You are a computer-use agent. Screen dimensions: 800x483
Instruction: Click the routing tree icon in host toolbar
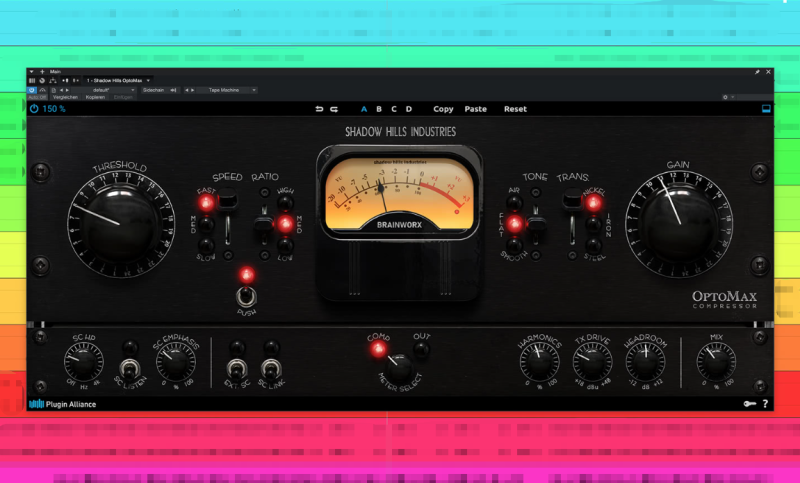[x=53, y=81]
